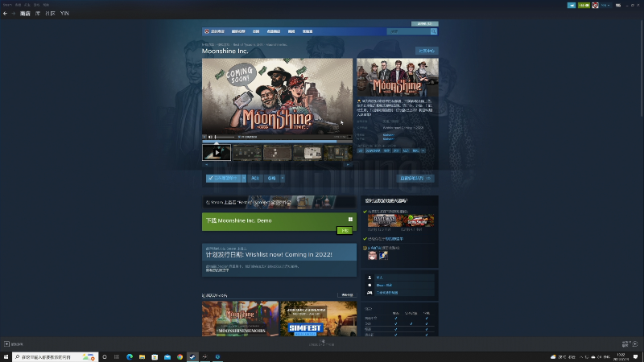Open Microsoft Store from the taskbar
Screen dimensions: 644x362
(x=155, y=357)
